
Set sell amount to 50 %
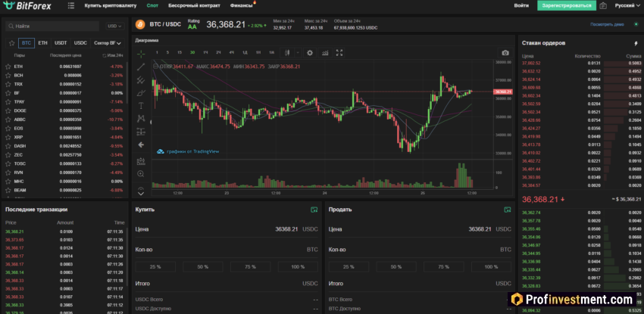coord(396,267)
